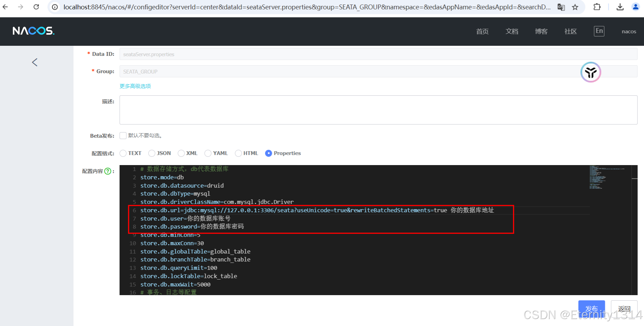Click the browser address bar URL

click(307, 7)
